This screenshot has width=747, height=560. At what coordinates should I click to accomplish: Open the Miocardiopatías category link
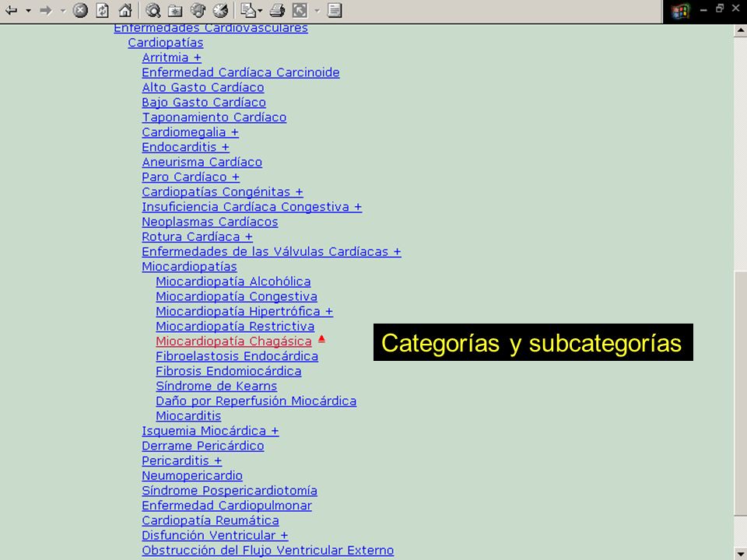click(x=189, y=266)
